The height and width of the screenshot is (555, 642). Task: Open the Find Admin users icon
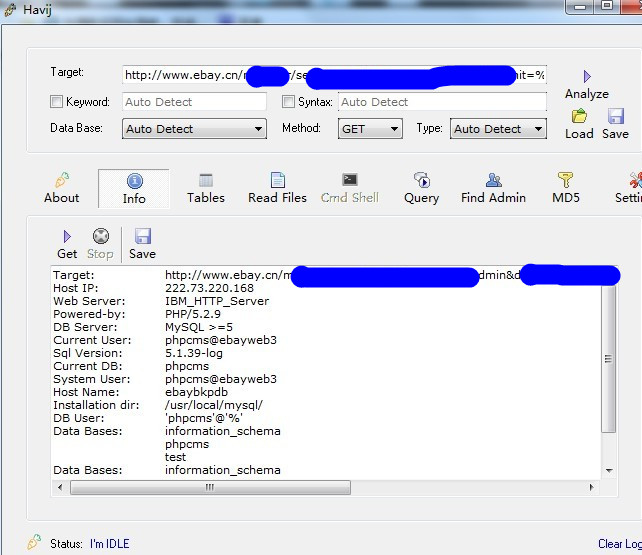(494, 180)
